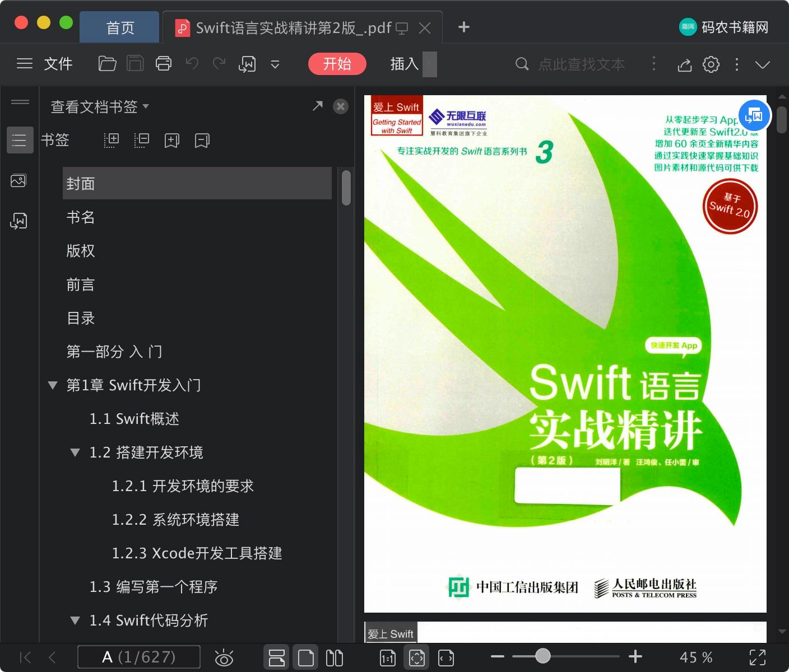The height and width of the screenshot is (672, 789).
Task: Switch to two-page view
Action: tap(335, 657)
